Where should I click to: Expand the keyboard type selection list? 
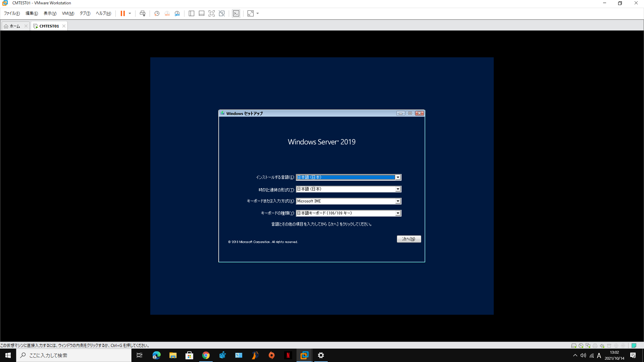(x=398, y=213)
